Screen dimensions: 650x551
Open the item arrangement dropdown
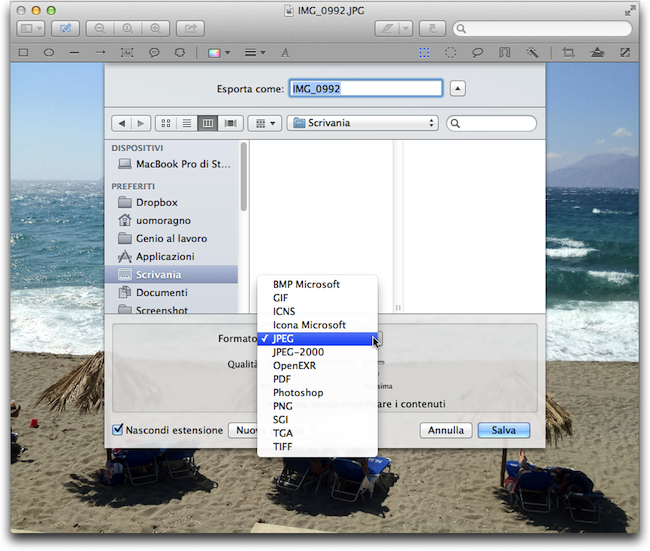264,123
